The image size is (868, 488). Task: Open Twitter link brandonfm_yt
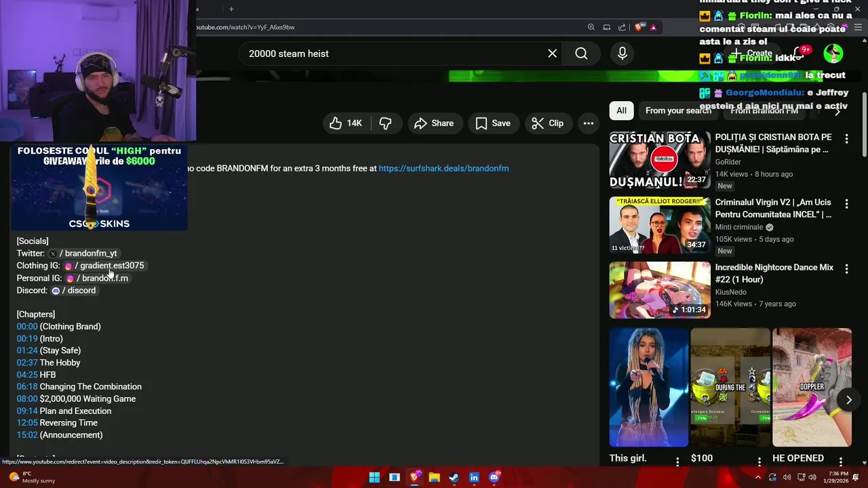83,253
